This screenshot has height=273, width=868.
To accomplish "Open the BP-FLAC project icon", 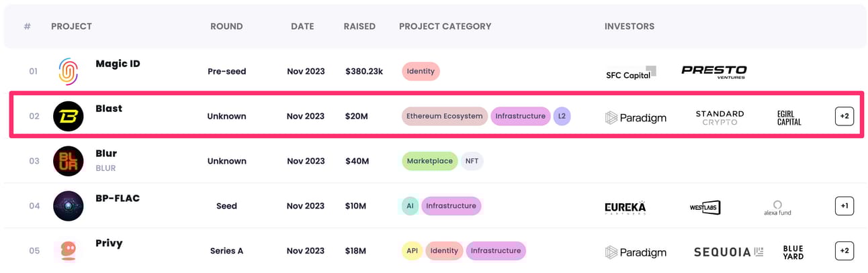I will point(69,206).
